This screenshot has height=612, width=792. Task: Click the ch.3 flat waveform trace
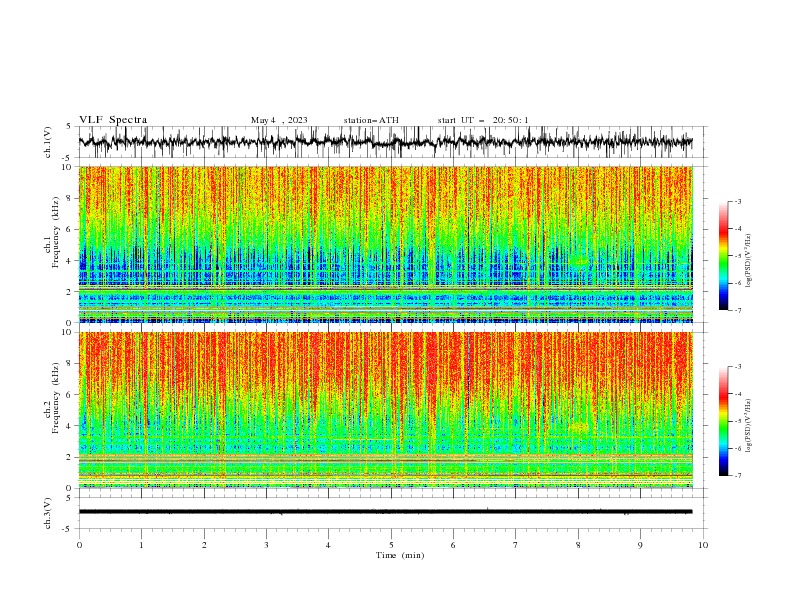(x=385, y=512)
